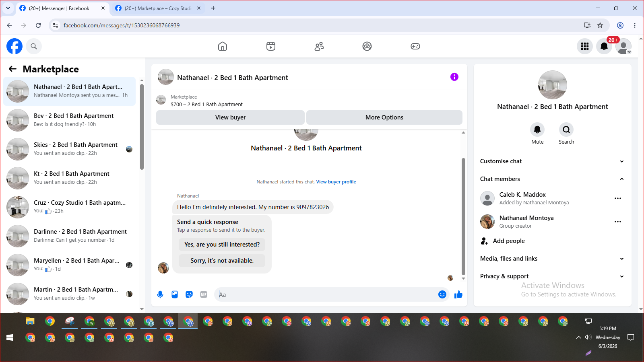
Task: Click the Facebook logo
Action: 14,46
